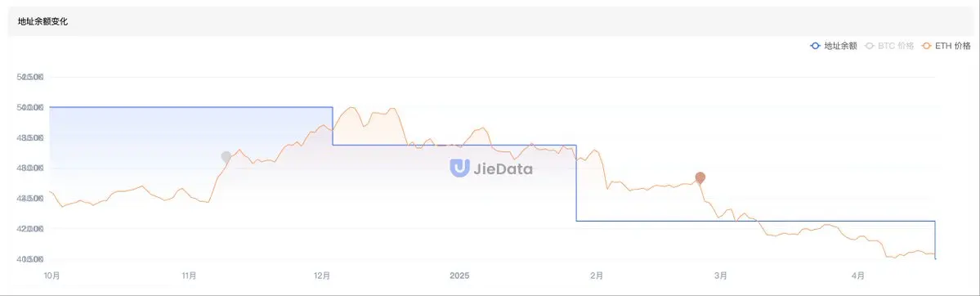Select the brown pin marker in late February
980x296 pixels.
pyautogui.click(x=700, y=178)
